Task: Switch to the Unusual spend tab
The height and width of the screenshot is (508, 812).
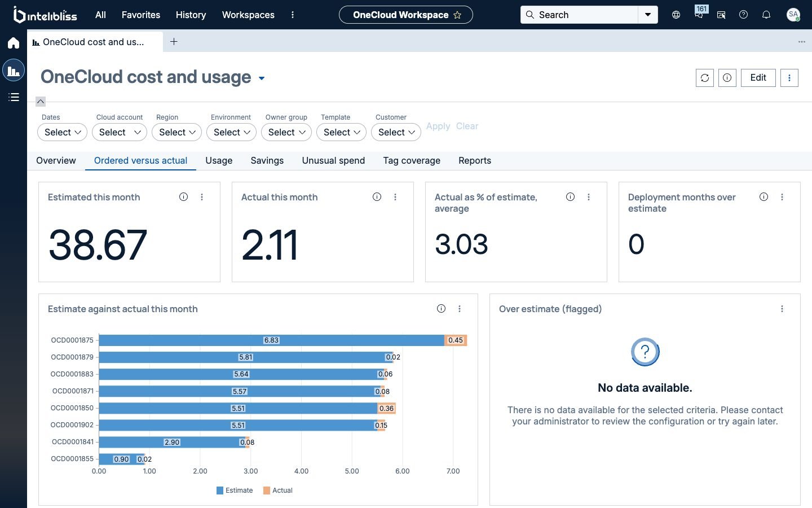Action: 333,161
